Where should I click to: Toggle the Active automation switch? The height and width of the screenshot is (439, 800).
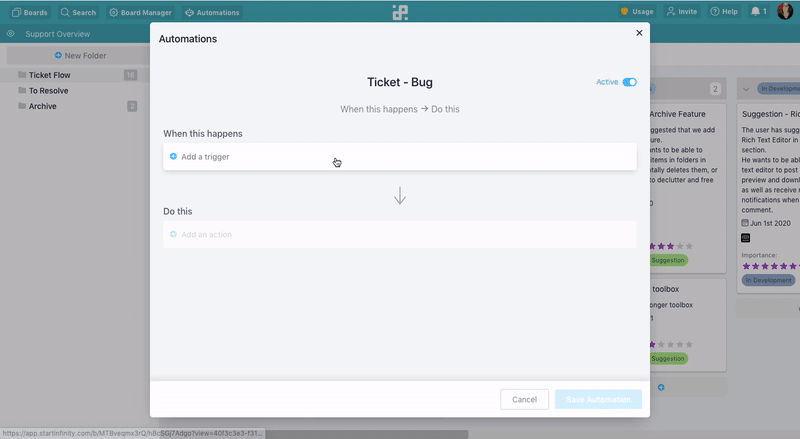[630, 82]
